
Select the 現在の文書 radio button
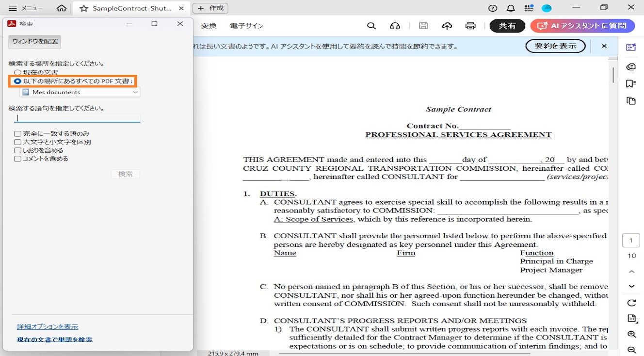[x=17, y=73]
